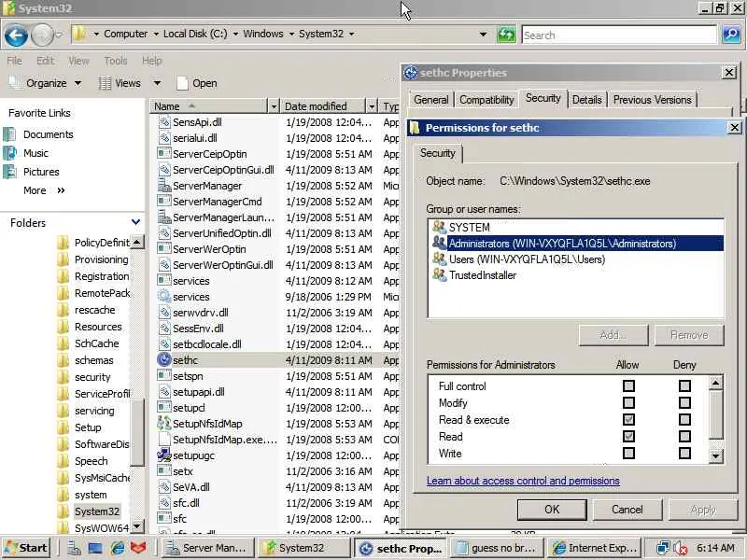This screenshot has height=560, width=747.
Task: Click the Open toolbar button
Action: pos(197,83)
